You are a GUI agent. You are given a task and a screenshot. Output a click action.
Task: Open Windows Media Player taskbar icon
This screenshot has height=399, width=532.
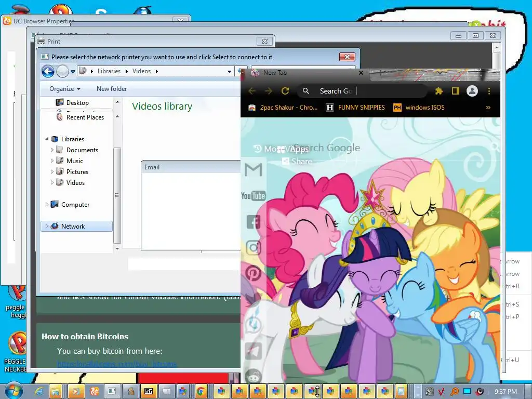(x=75, y=392)
